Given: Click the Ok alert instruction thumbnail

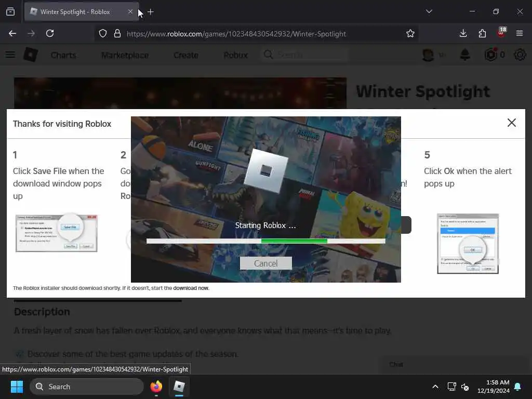Looking at the screenshot, I should 468,244.
